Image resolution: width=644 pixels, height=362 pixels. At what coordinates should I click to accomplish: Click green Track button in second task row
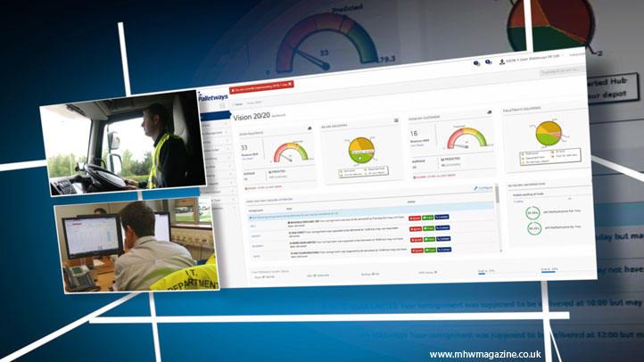[x=429, y=228]
